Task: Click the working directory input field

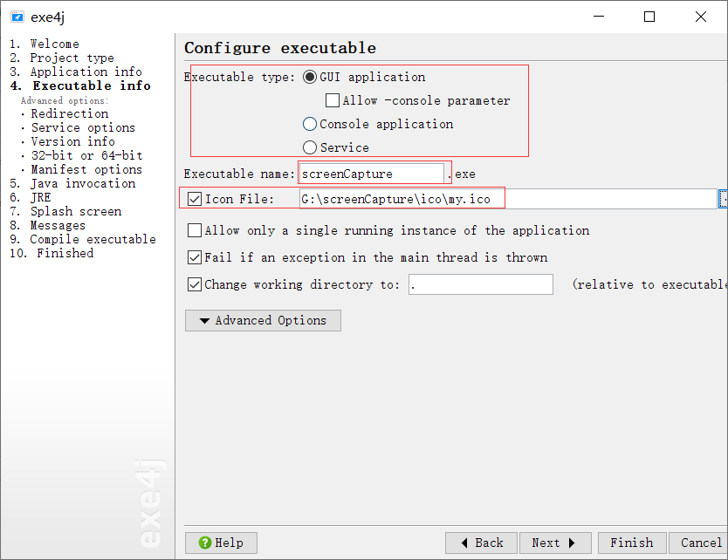Action: (x=480, y=284)
